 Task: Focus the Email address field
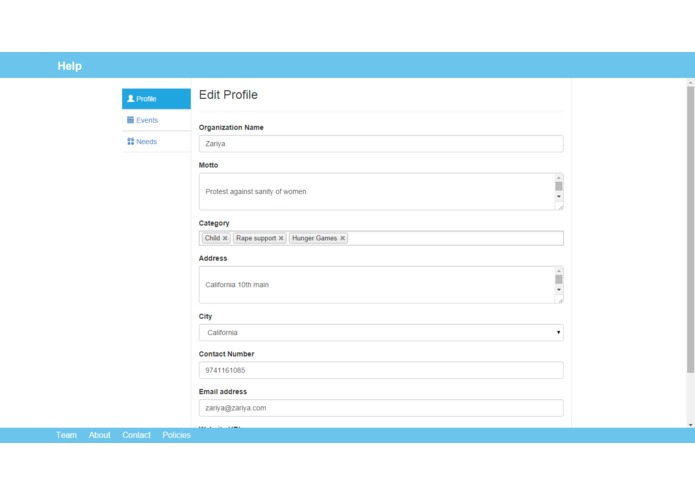coord(381,408)
